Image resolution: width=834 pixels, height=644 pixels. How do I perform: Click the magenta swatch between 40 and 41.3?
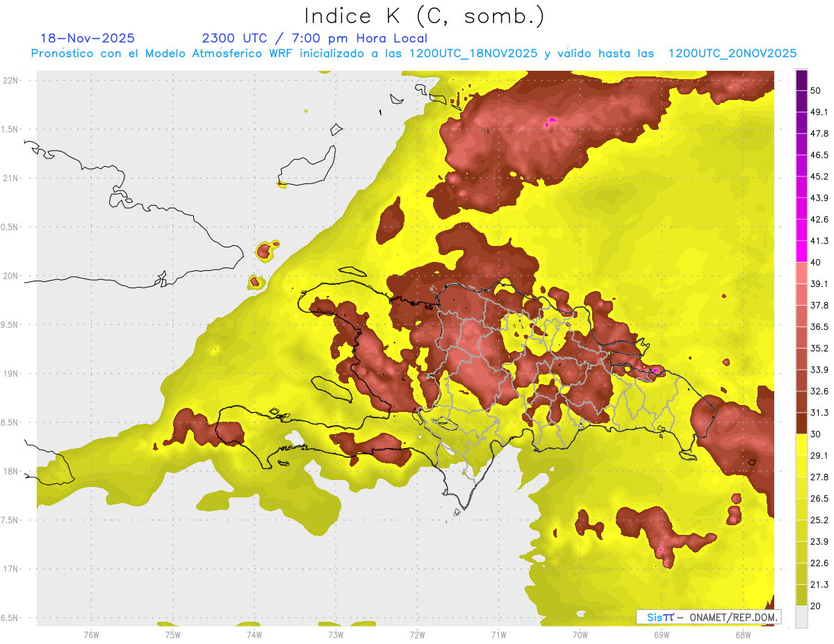tap(801, 251)
